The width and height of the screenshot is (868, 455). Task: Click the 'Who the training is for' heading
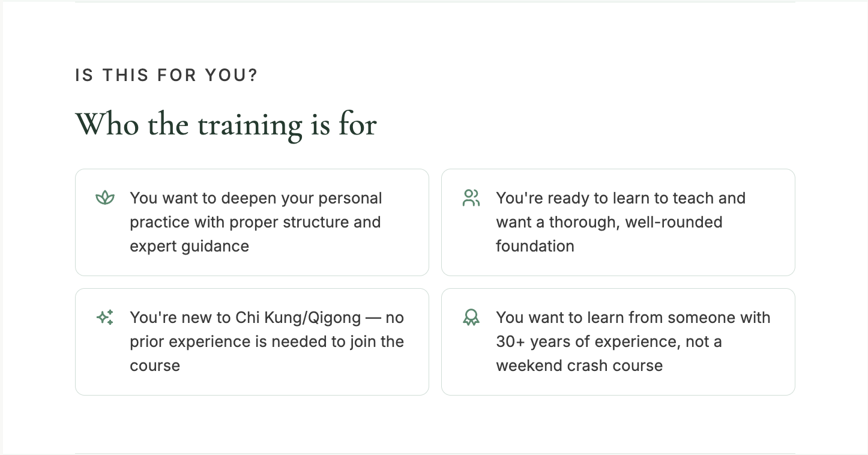pyautogui.click(x=226, y=124)
